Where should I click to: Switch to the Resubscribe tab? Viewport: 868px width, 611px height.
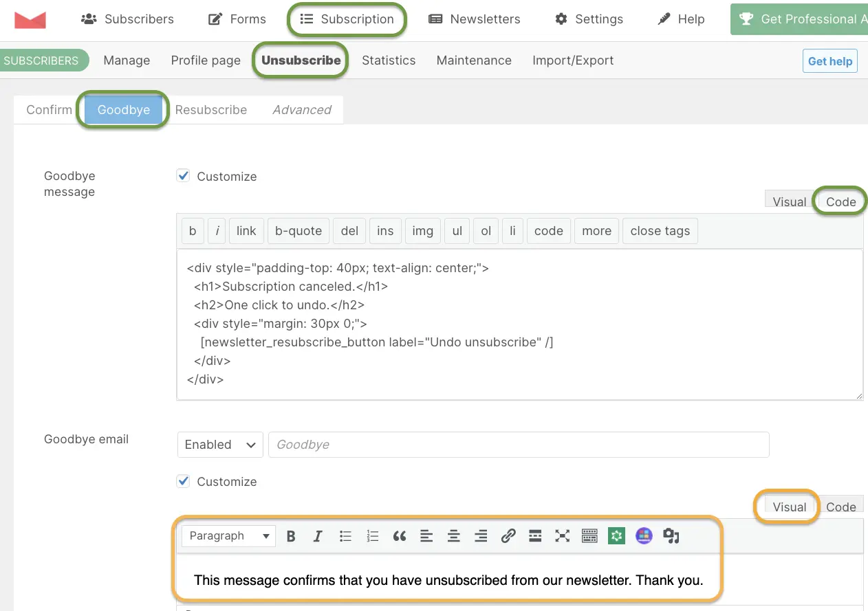click(211, 109)
